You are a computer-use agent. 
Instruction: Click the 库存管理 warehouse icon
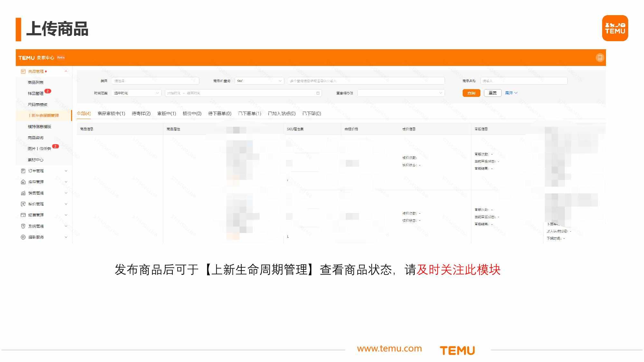[23, 182]
